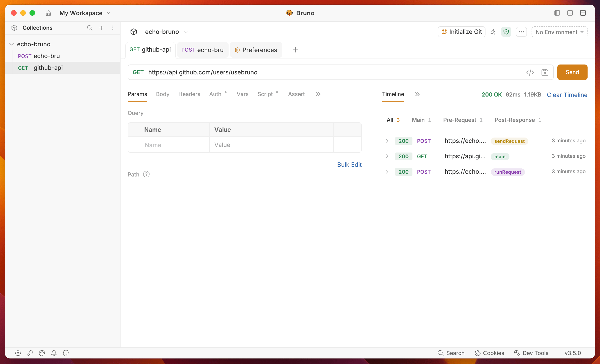The height and width of the screenshot is (364, 600).
Task: Generate code with the angle-brackets icon
Action: [x=530, y=72]
